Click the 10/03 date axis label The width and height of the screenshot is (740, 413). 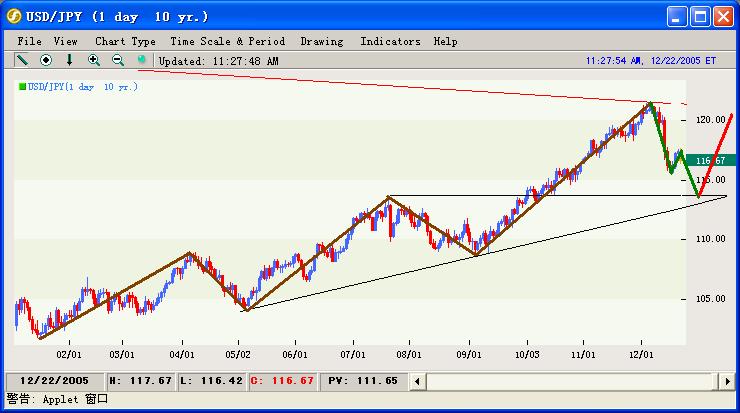527,354
